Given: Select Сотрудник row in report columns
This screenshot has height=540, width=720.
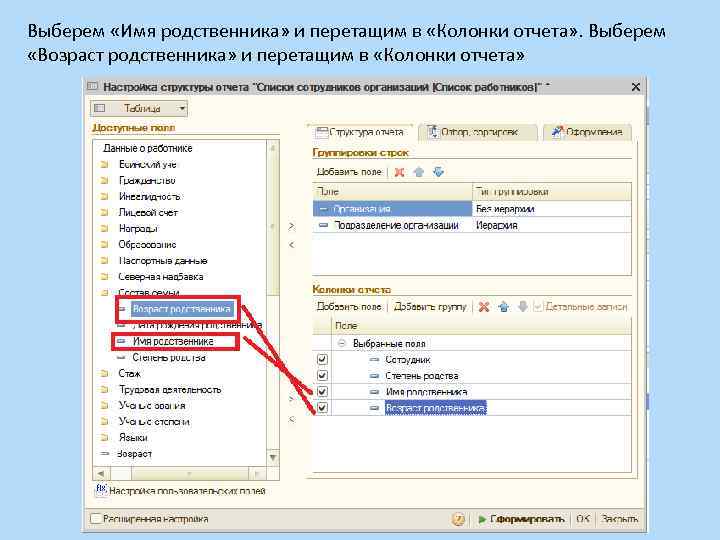Looking at the screenshot, I should [x=472, y=360].
